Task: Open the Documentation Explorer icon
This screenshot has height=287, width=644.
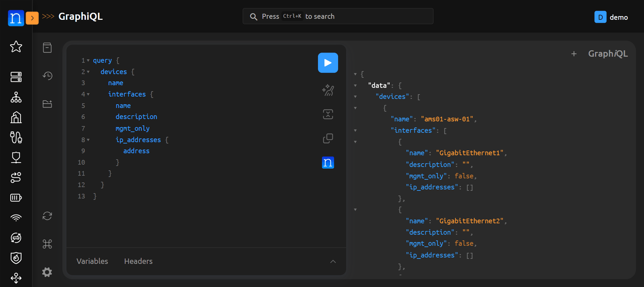Action: pyautogui.click(x=47, y=48)
